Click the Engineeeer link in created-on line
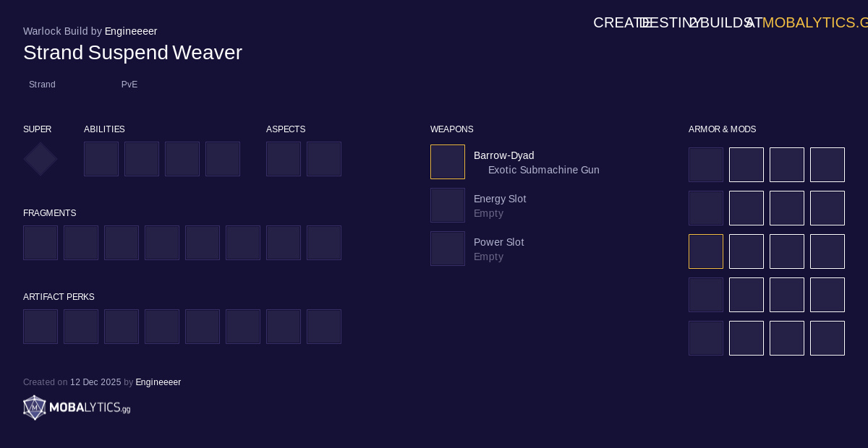868x448 pixels. tap(158, 382)
